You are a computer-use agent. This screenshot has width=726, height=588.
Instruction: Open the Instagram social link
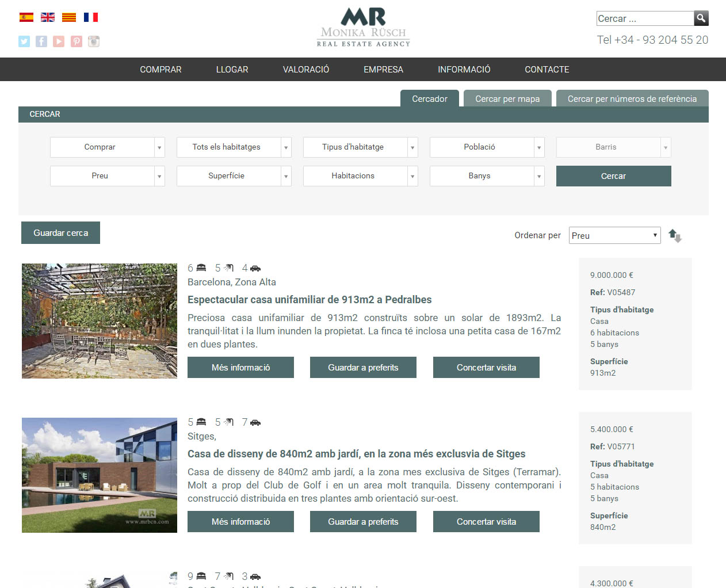(x=94, y=41)
